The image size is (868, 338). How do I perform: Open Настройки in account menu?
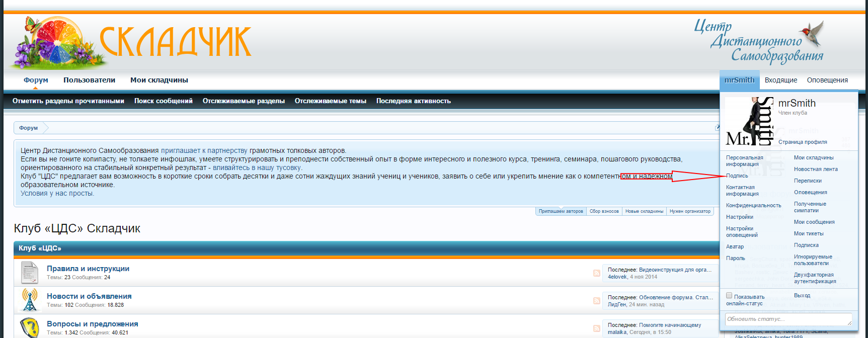click(x=739, y=217)
